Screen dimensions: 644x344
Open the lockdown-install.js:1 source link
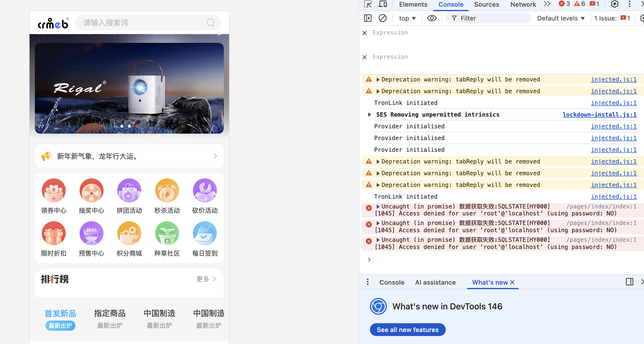click(x=599, y=114)
